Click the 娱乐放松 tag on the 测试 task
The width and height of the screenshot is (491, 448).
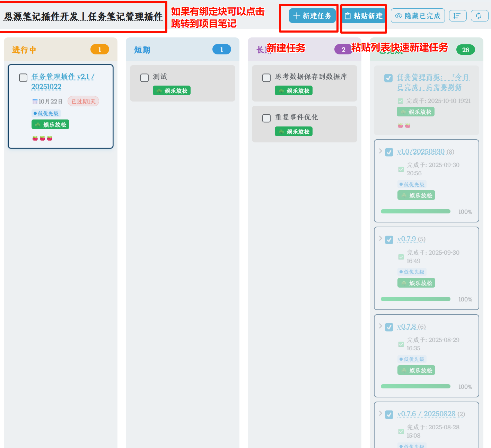tap(172, 91)
